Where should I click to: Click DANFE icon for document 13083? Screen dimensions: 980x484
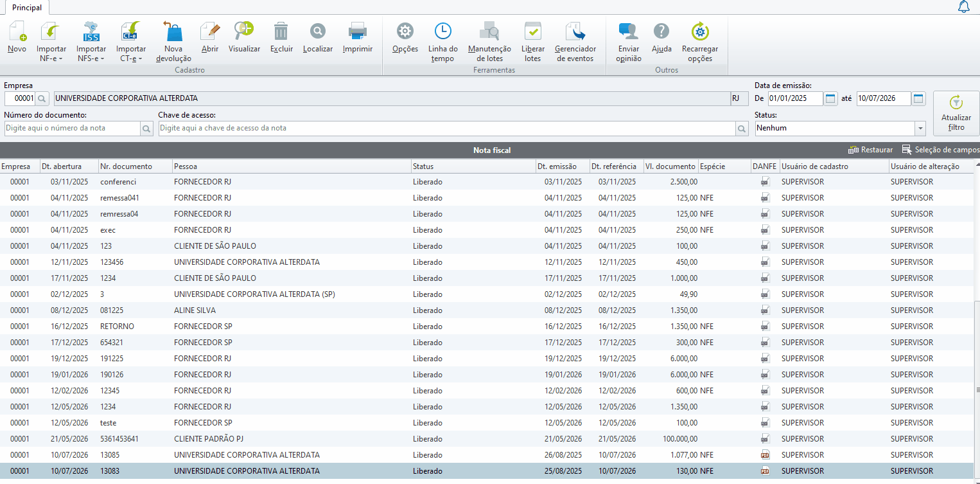(765, 471)
